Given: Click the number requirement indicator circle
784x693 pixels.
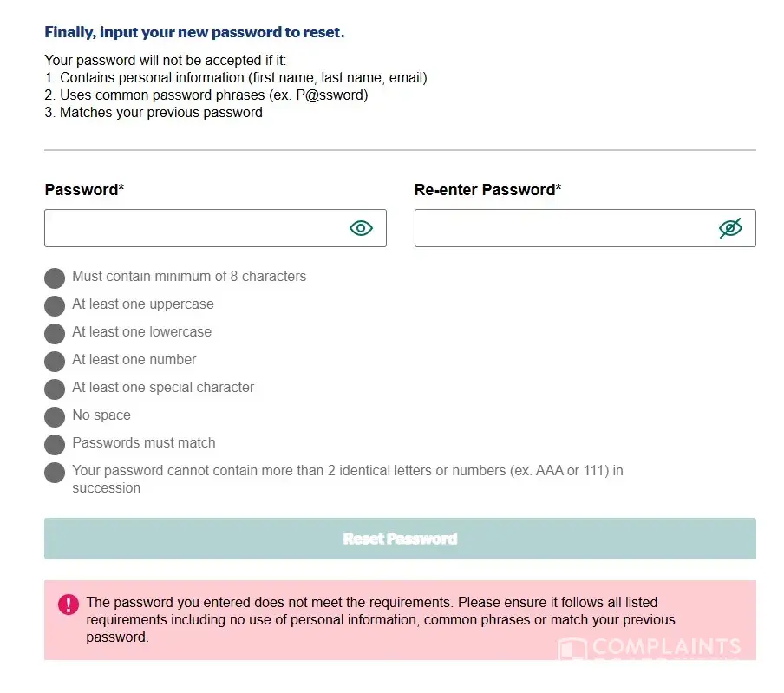Looking at the screenshot, I should tap(55, 362).
